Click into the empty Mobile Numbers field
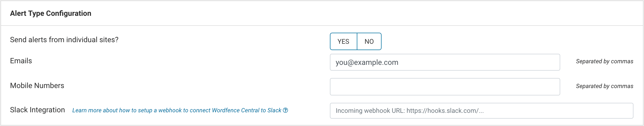Screen dimensions: 644x126 coord(445,86)
